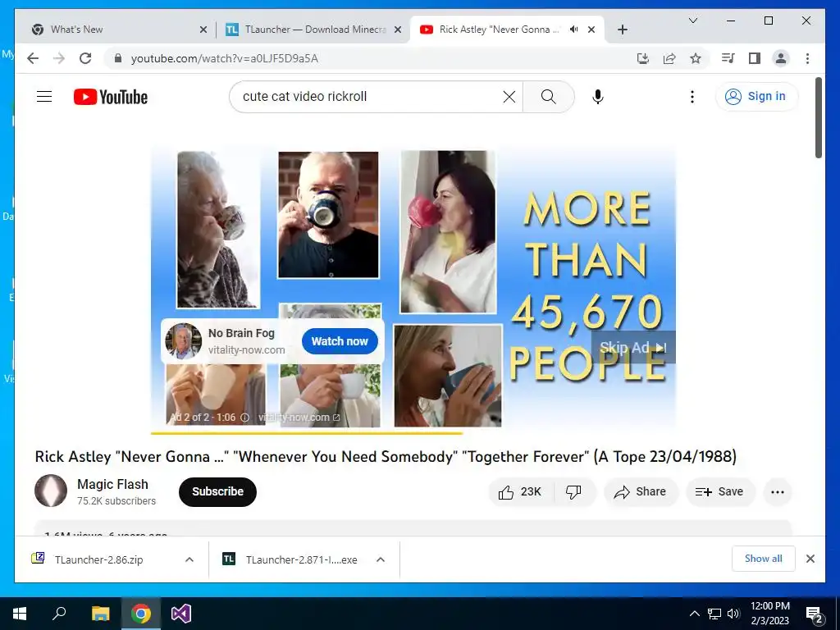Click the yellow ad progress bar
Viewport: 840px width, 630px height.
pos(307,433)
